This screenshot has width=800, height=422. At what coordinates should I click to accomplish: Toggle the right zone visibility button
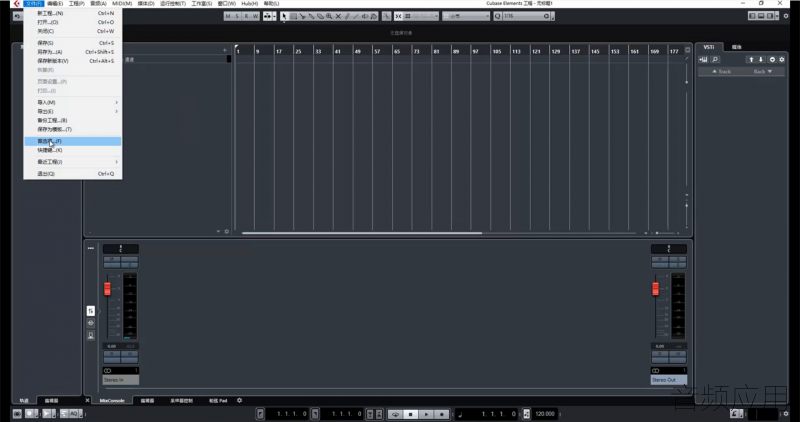coord(769,16)
